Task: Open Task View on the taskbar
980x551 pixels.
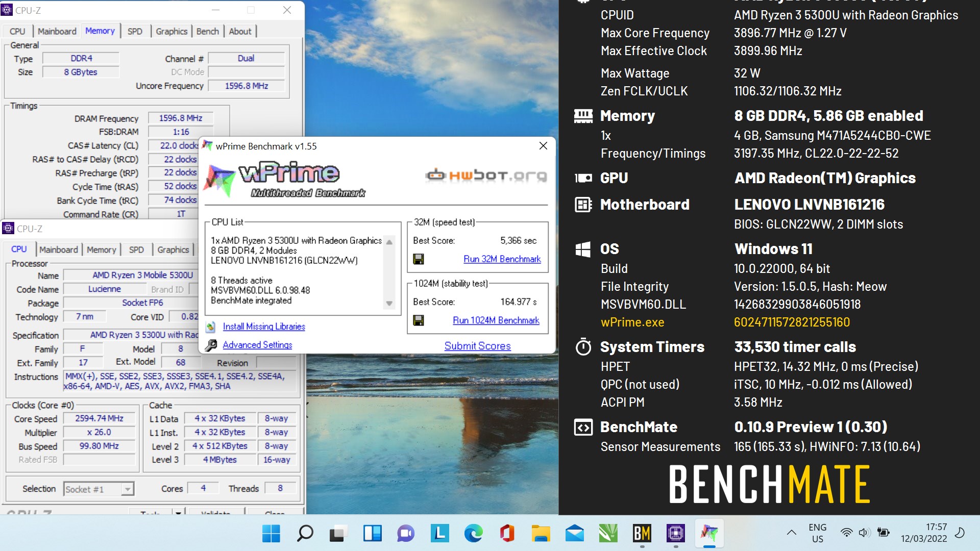Action: [x=338, y=534]
